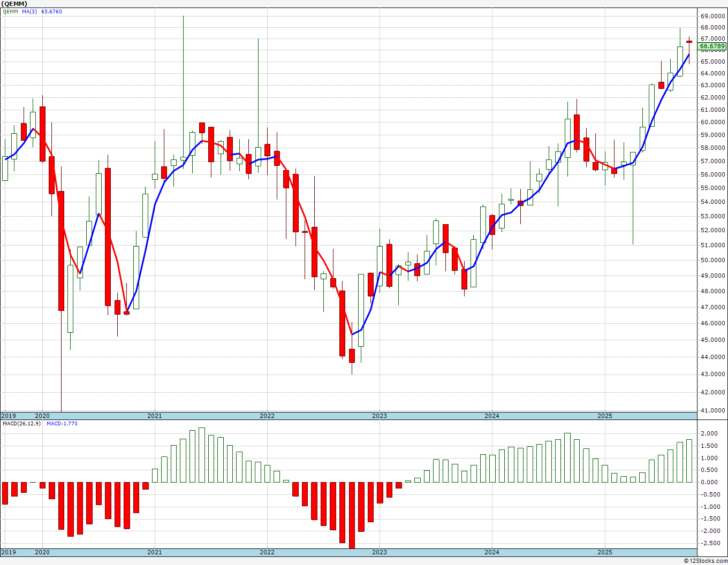Image resolution: width=728 pixels, height=565 pixels.
Task: Select the 57.0000 price axis label
Action: [x=712, y=161]
